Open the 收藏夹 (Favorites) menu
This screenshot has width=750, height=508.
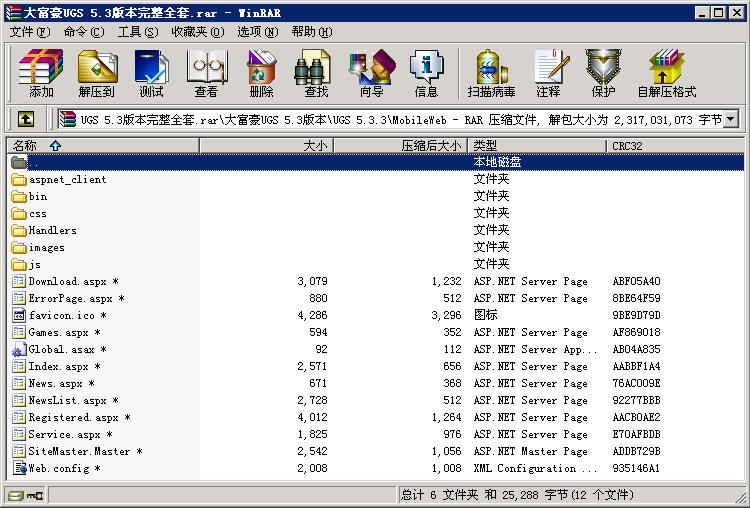click(x=196, y=32)
